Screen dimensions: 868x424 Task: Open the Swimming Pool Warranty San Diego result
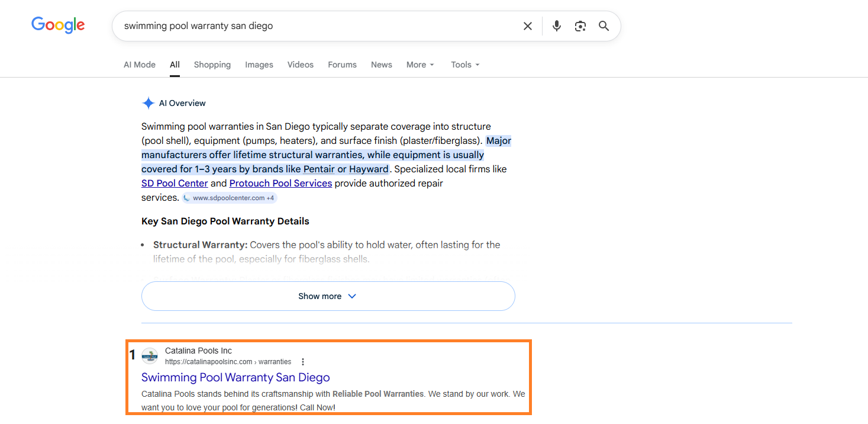tap(235, 377)
